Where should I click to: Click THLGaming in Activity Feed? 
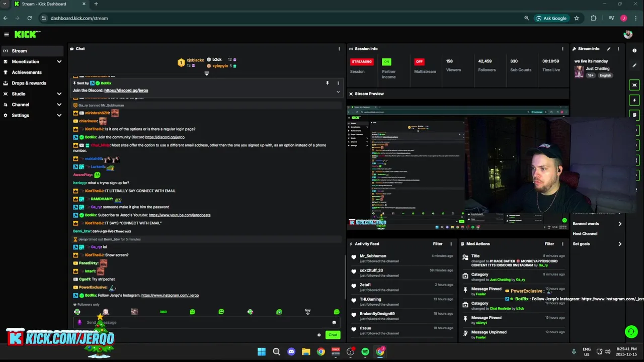(x=370, y=299)
